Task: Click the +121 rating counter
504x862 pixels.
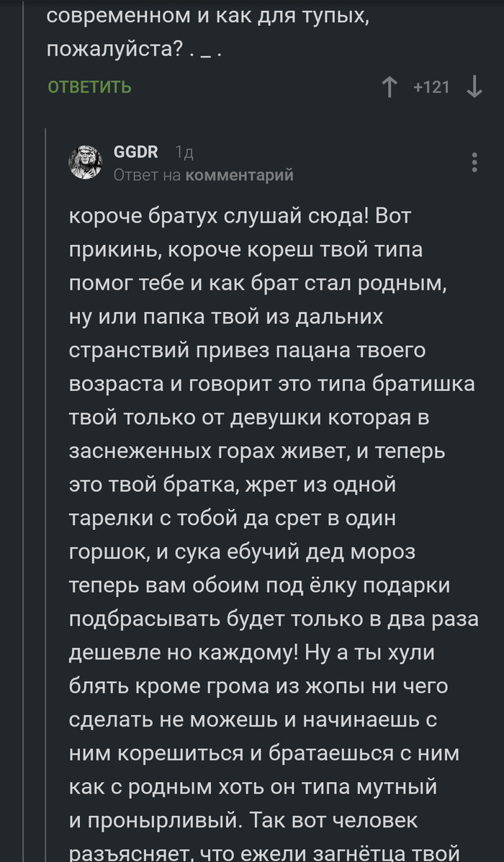Action: 431,88
